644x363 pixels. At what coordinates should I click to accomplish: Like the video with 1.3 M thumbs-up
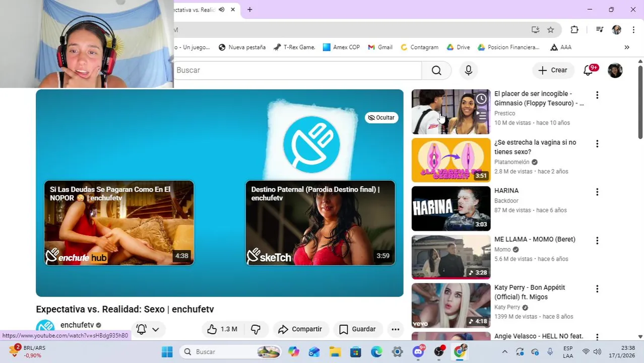coord(222,329)
